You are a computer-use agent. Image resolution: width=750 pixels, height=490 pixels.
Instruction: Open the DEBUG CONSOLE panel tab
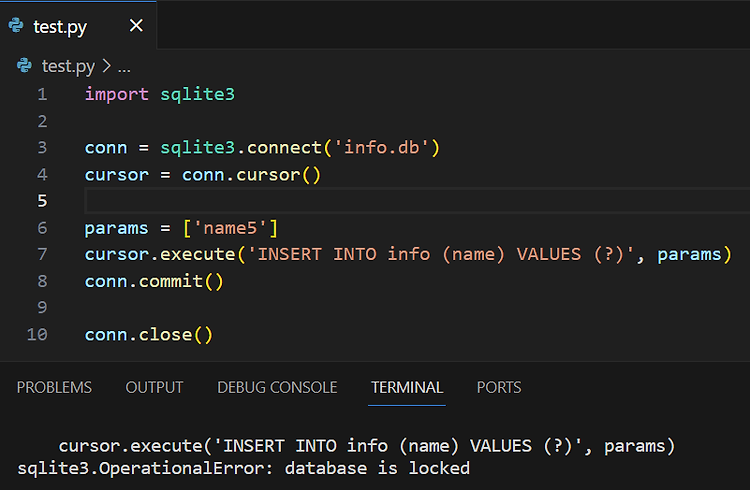tap(277, 387)
